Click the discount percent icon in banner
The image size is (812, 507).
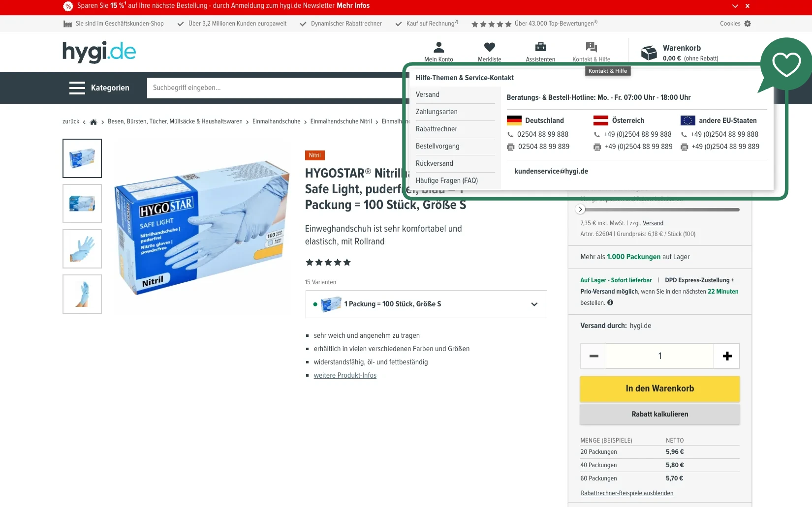68,6
